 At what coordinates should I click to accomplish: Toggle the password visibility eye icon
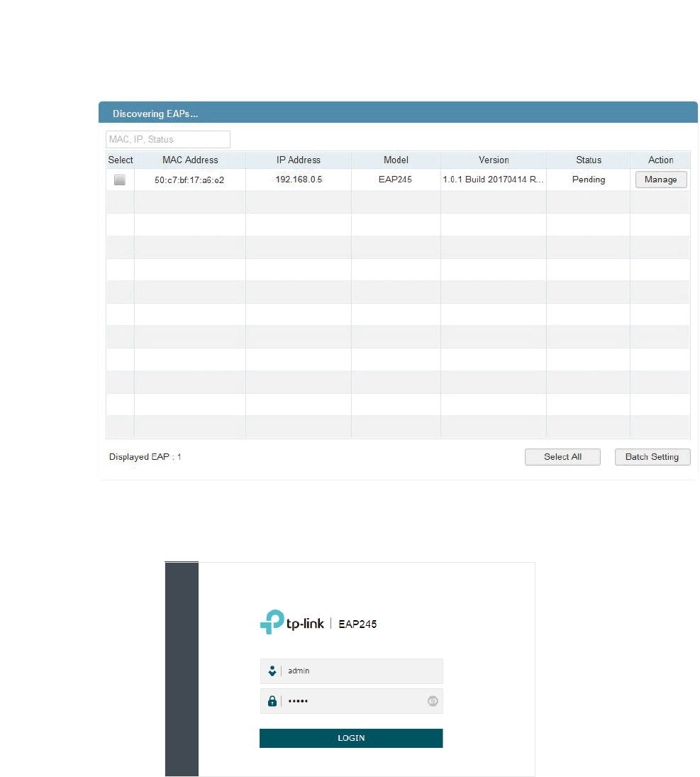433,701
